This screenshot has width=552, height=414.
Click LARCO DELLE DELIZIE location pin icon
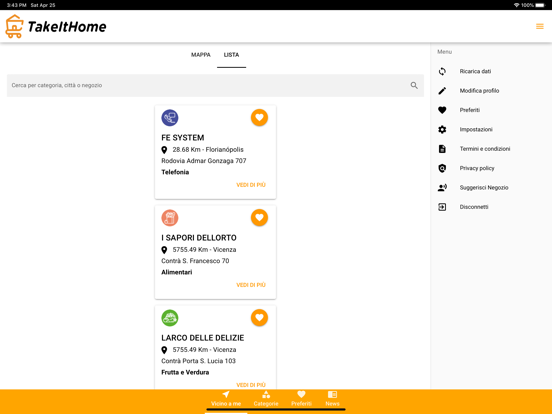tap(164, 350)
